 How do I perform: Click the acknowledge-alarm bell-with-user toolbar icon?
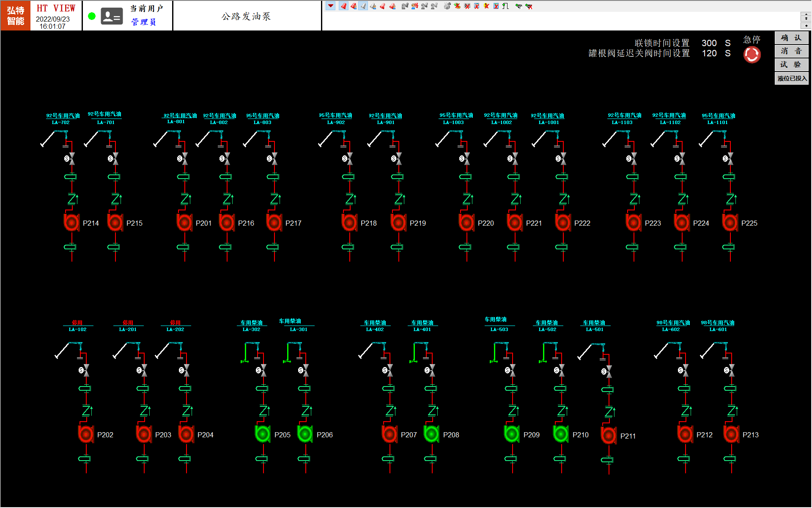[354, 6]
